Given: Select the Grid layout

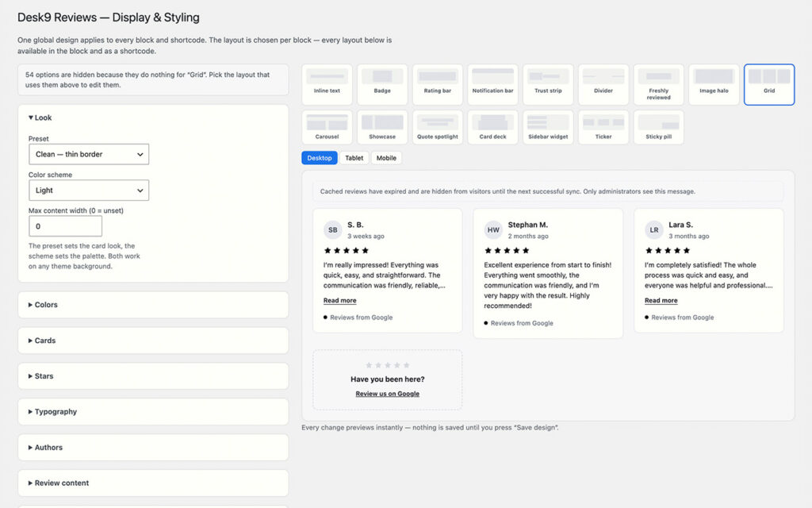Looking at the screenshot, I should click(x=769, y=84).
